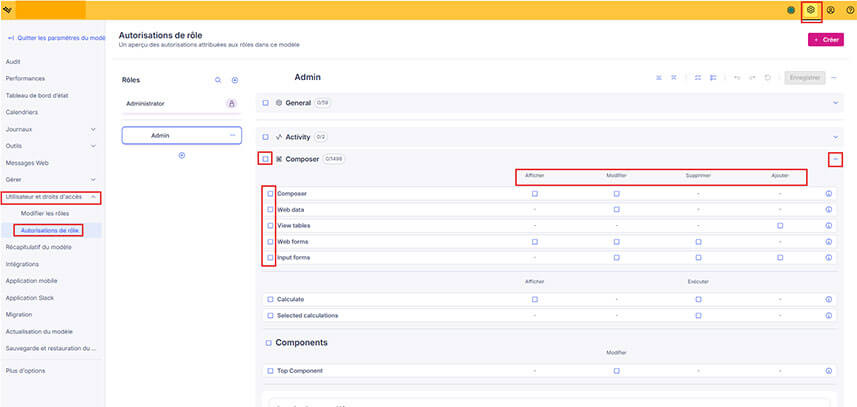
Task: Click the reset circular arrow in Admin toolbar
Action: (x=767, y=78)
